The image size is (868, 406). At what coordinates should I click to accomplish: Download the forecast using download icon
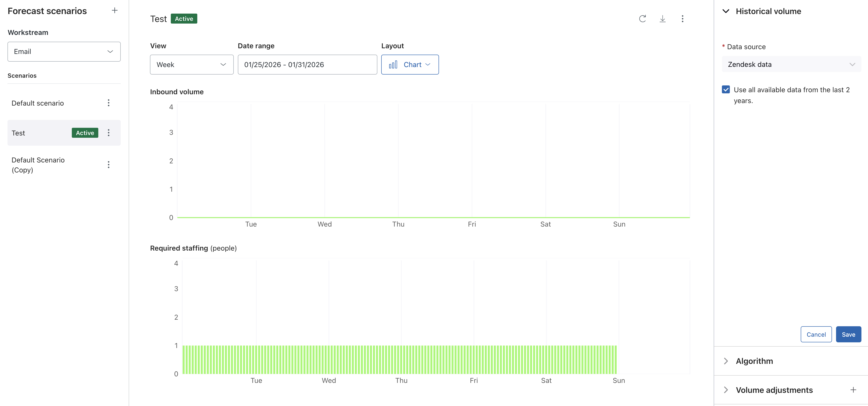pos(662,19)
